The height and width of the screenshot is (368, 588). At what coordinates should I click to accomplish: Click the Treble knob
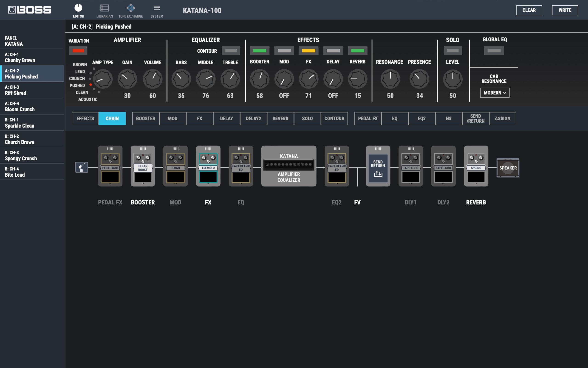230,79
